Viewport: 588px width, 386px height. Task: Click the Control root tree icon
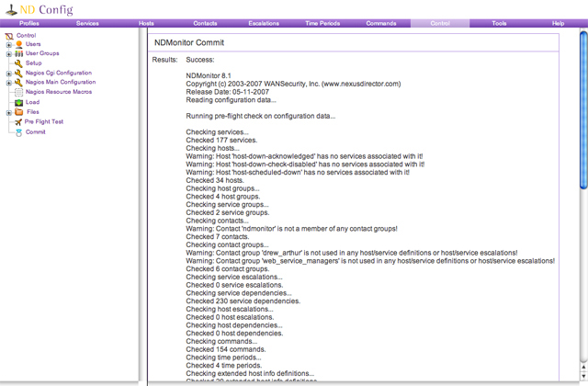(9, 36)
